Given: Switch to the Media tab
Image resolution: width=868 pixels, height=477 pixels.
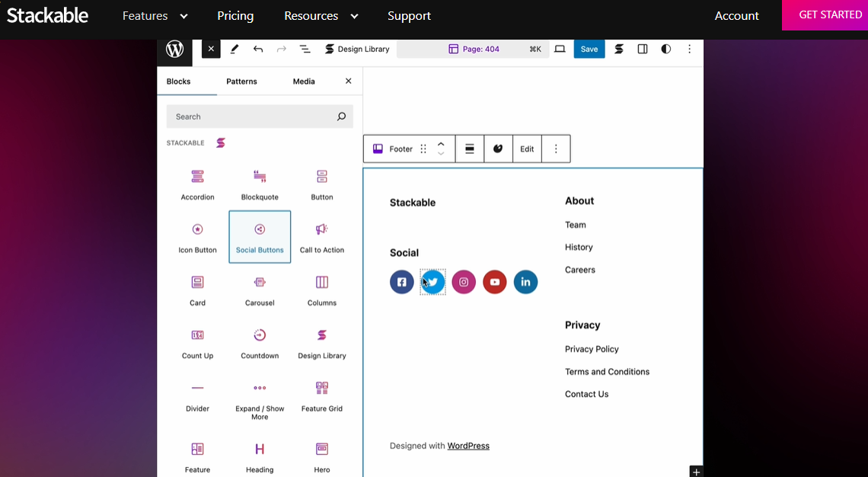Looking at the screenshot, I should tap(304, 82).
